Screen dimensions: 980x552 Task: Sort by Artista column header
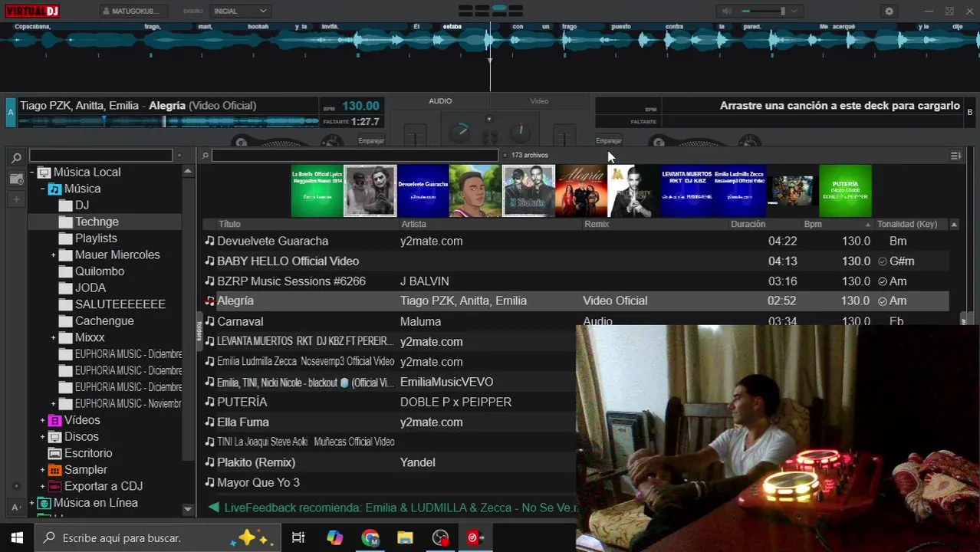[x=413, y=224]
